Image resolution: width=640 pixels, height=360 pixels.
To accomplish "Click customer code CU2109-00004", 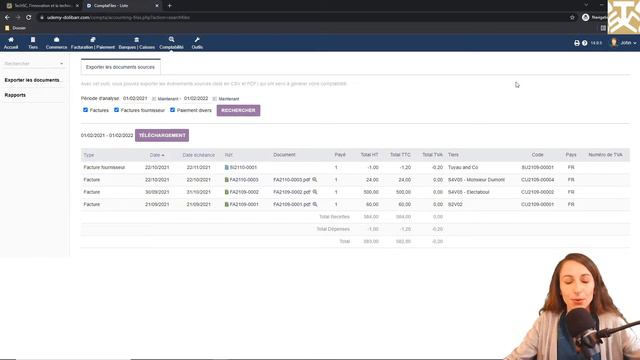I will coord(537,180).
